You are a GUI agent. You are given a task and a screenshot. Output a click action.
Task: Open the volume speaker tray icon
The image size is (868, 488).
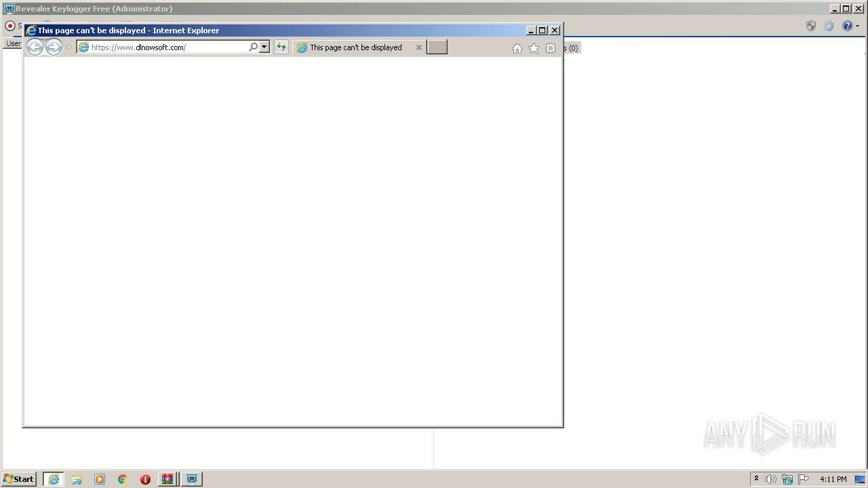coord(771,479)
